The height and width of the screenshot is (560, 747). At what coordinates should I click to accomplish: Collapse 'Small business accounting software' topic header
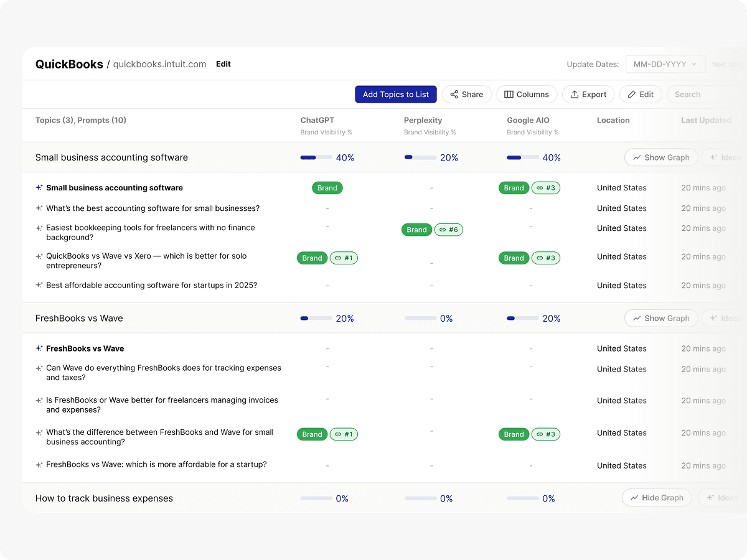[x=111, y=158]
